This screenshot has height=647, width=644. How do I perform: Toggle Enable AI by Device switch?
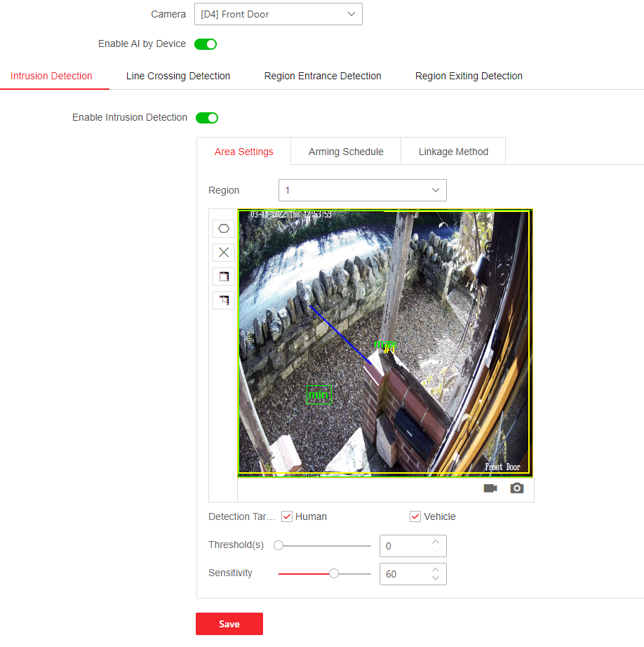point(206,44)
